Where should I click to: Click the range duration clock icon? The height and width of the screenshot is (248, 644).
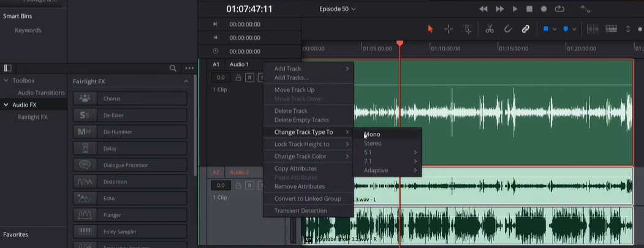click(x=215, y=51)
